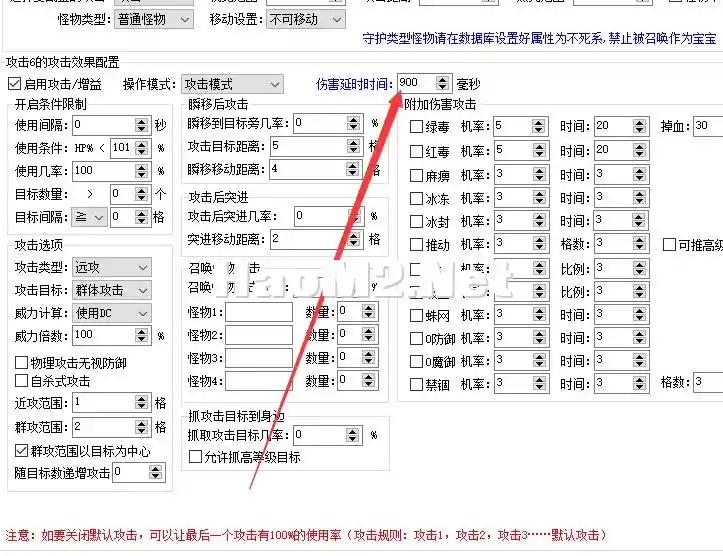Tick the 冰封 checkbox
Image resolution: width=723 pixels, height=556 pixels.
click(x=416, y=221)
